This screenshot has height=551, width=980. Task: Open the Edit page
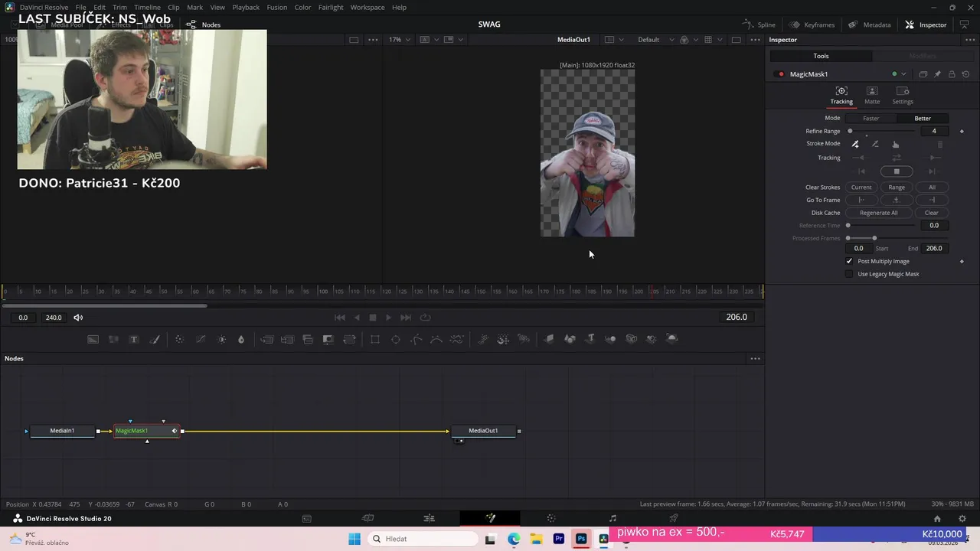[429, 518]
